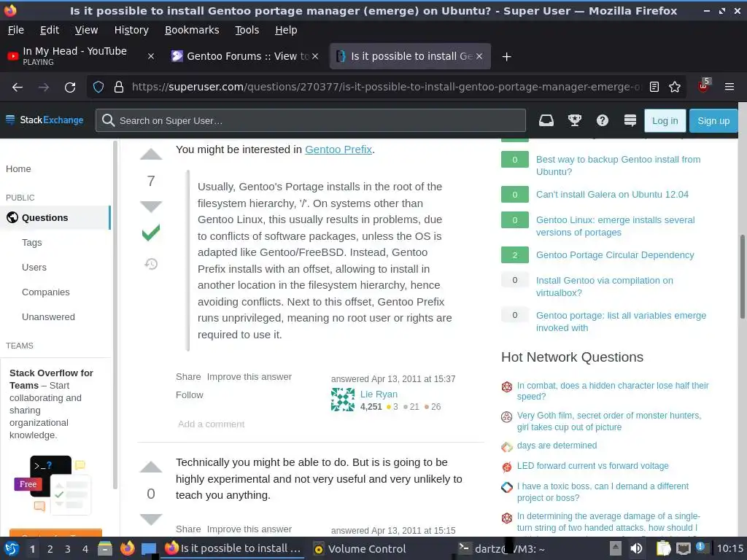Open the tracking protection shield icon
Screen dimensions: 747x560
pos(98,87)
